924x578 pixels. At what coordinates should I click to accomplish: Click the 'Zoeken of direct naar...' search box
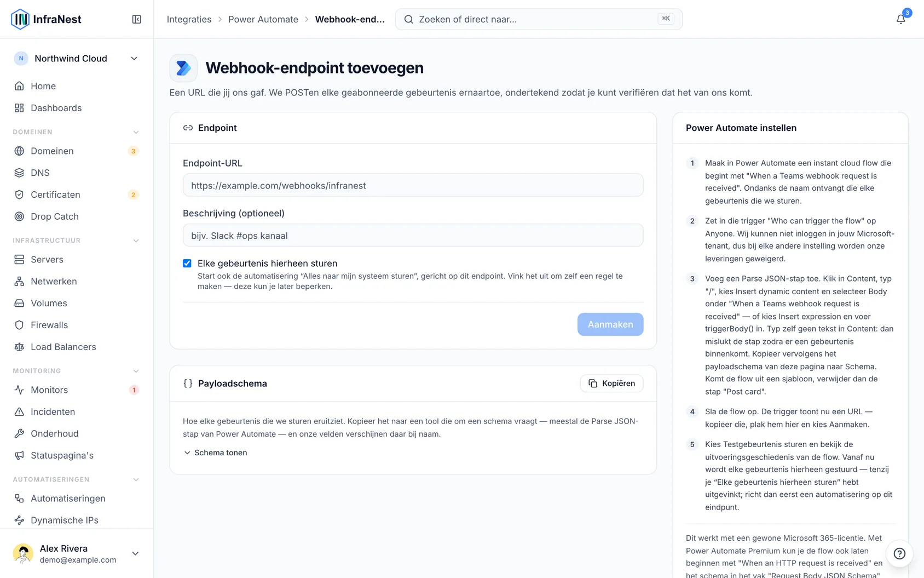[539, 19]
